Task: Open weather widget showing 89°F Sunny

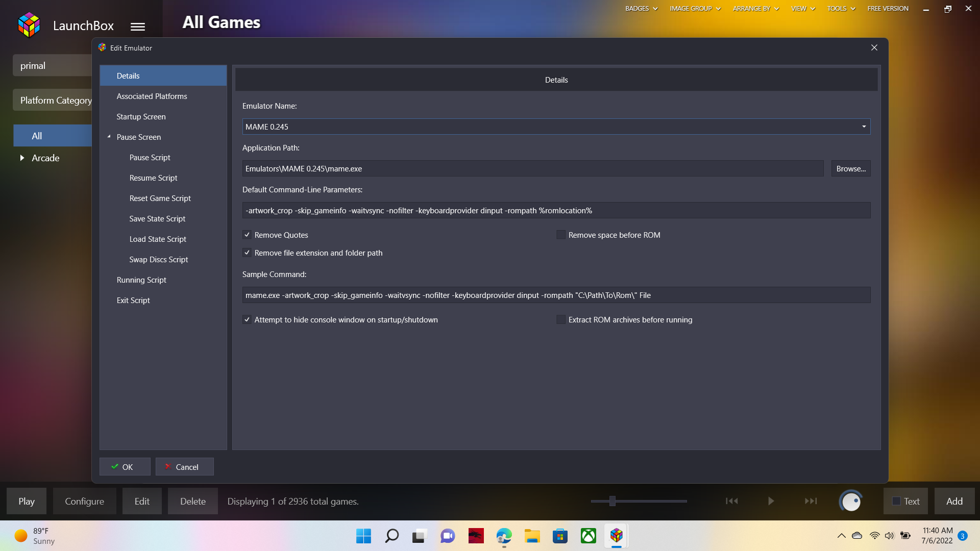Action: [x=35, y=536]
